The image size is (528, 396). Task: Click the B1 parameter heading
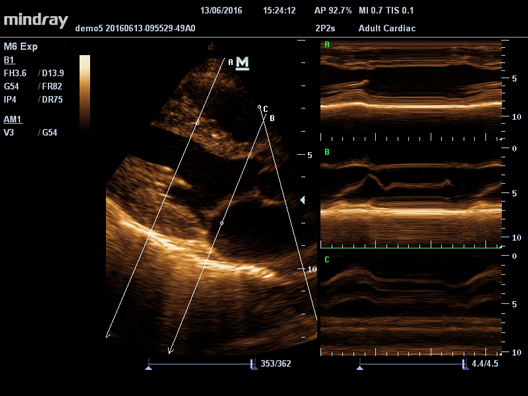pyautogui.click(x=9, y=60)
